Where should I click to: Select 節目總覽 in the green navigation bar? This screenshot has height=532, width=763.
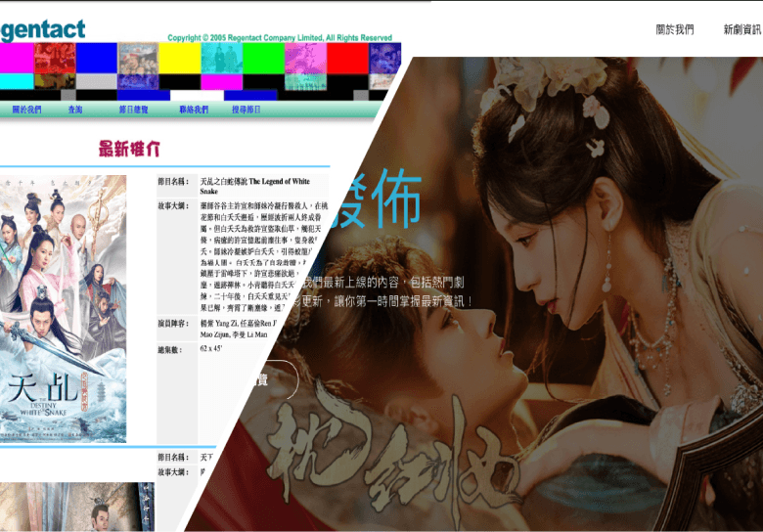pos(133,110)
